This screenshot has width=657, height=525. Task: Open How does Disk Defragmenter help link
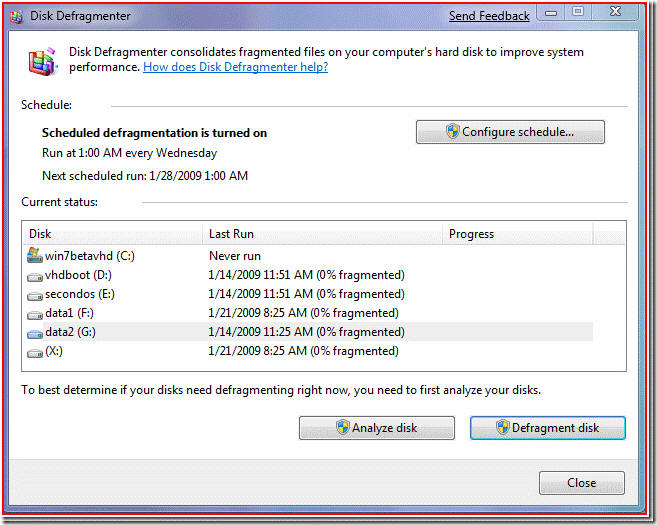[235, 67]
